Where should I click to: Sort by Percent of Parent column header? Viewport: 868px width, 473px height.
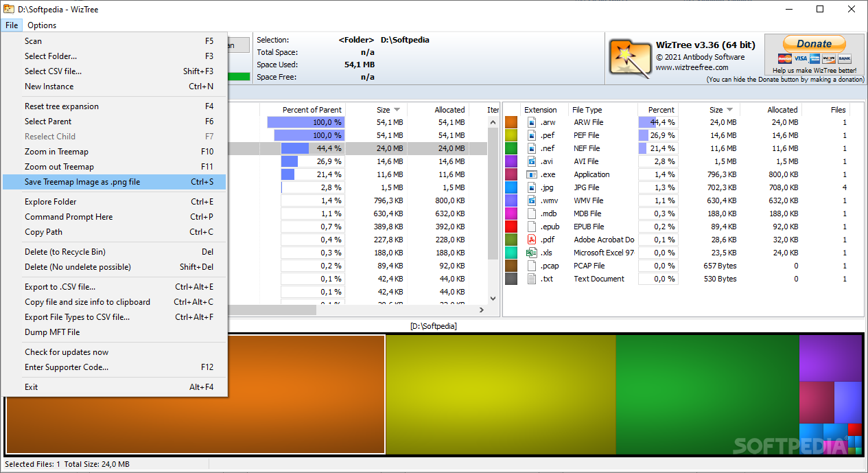pyautogui.click(x=303, y=110)
